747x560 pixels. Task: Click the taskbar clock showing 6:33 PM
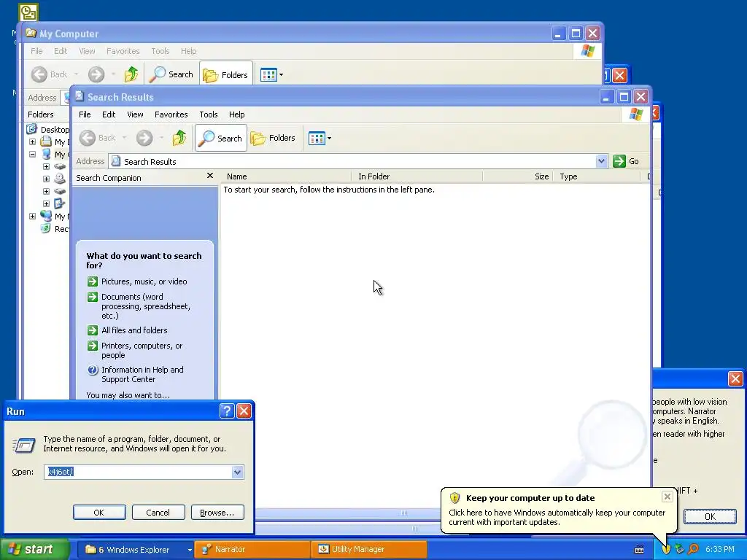tap(719, 550)
